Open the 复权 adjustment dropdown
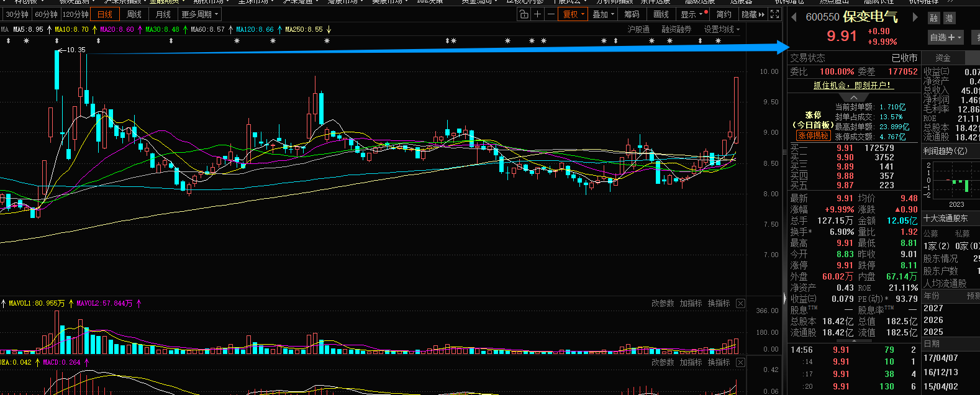This screenshot has height=395, width=980. click(573, 14)
